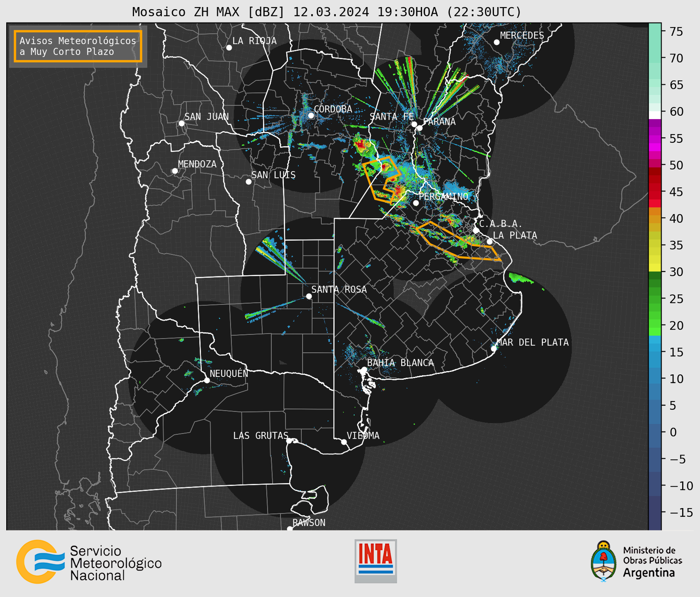This screenshot has height=597, width=700.
Task: Click the yellow 30–35 dBZ band on the color scale
Action: (655, 258)
